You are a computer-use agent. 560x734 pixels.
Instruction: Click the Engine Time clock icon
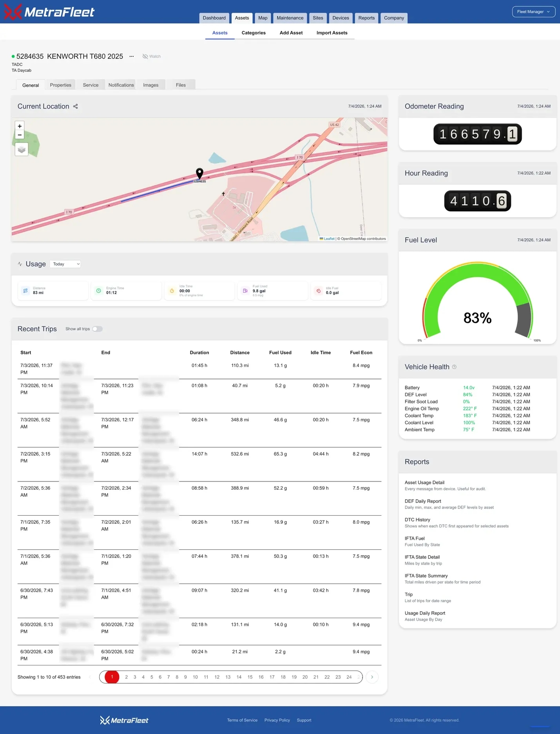click(99, 291)
